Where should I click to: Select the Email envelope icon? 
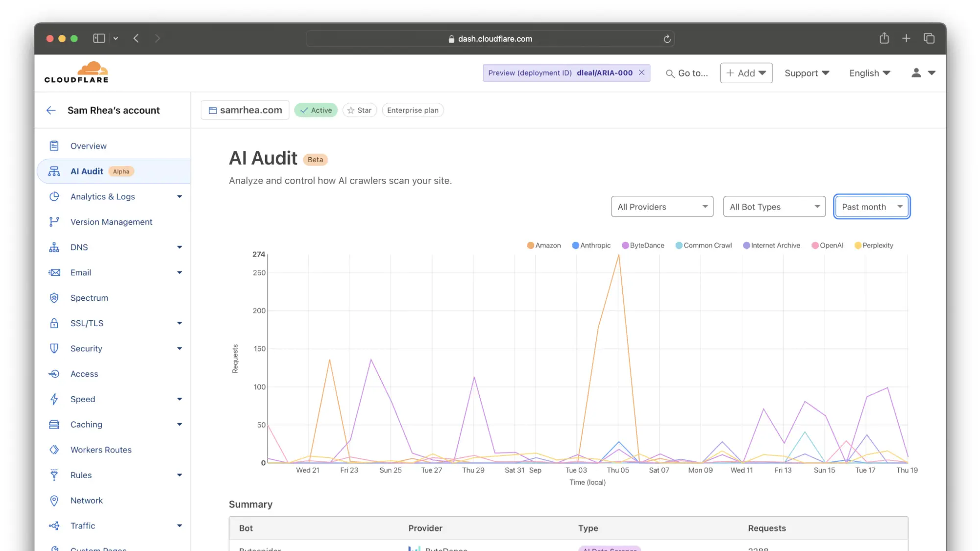pos(54,272)
